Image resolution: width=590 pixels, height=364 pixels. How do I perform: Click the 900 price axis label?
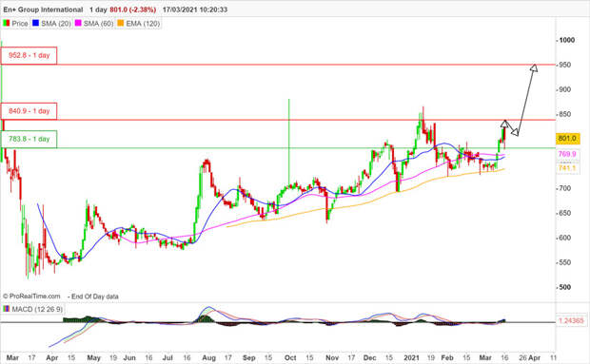click(565, 89)
